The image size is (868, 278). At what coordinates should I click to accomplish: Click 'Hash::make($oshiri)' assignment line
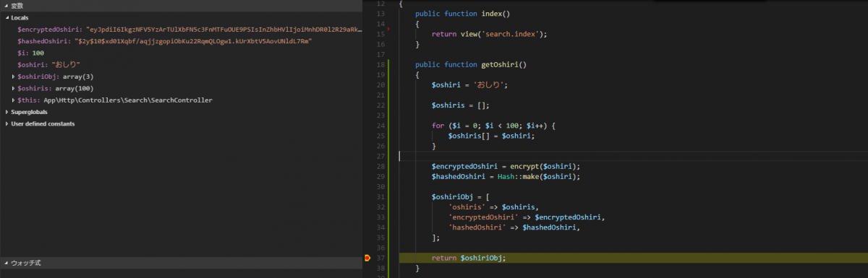coord(506,176)
